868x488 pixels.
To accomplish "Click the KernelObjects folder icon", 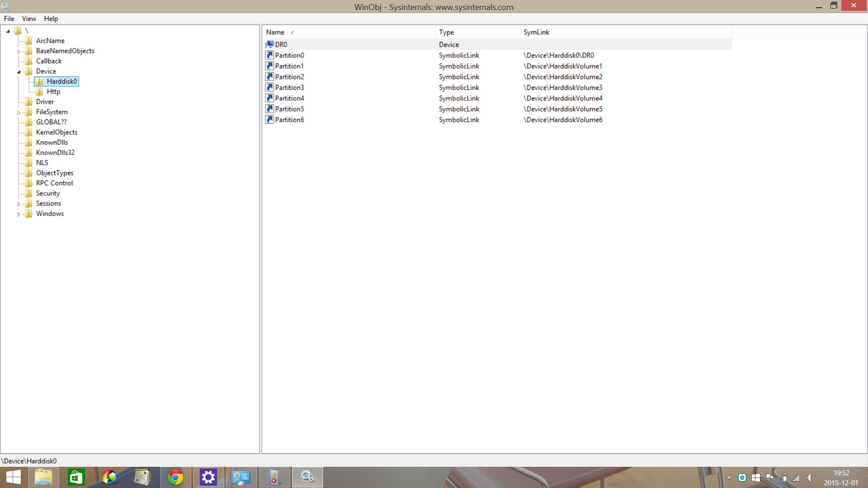I will (x=29, y=132).
